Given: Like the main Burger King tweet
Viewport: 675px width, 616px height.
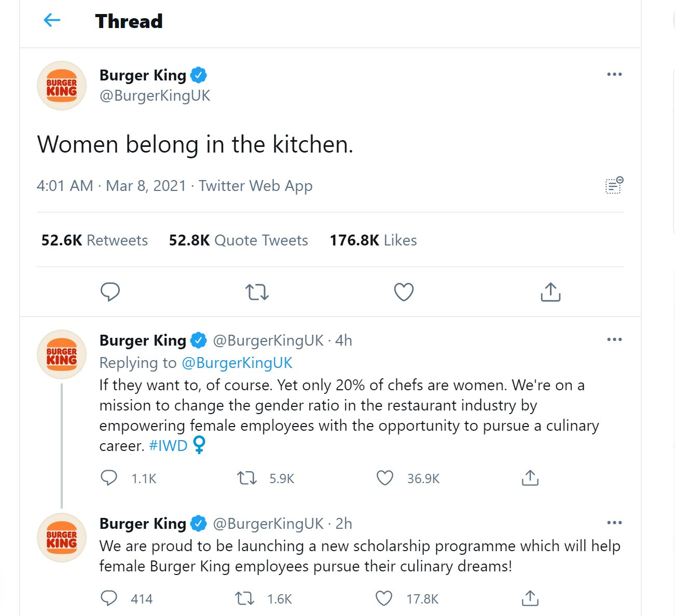Looking at the screenshot, I should pos(404,292).
